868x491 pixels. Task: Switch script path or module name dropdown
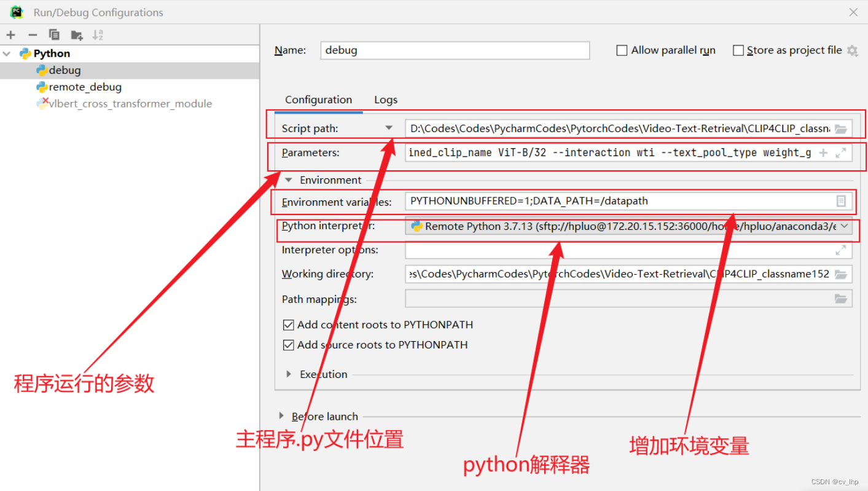pos(389,128)
